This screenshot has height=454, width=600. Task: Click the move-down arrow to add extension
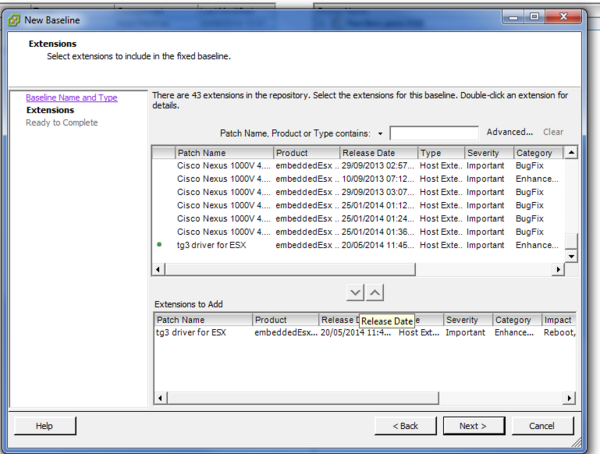click(x=356, y=292)
